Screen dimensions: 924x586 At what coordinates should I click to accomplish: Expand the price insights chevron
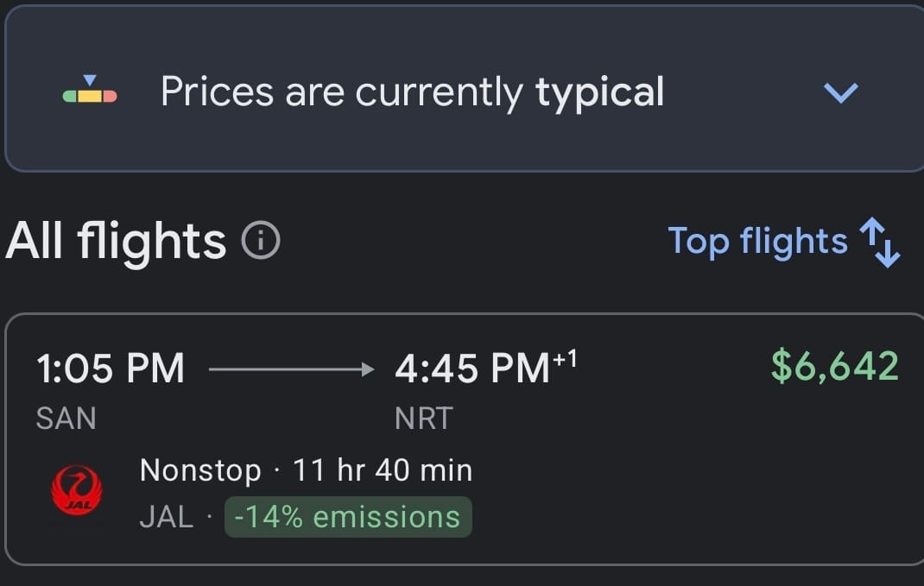[840, 93]
